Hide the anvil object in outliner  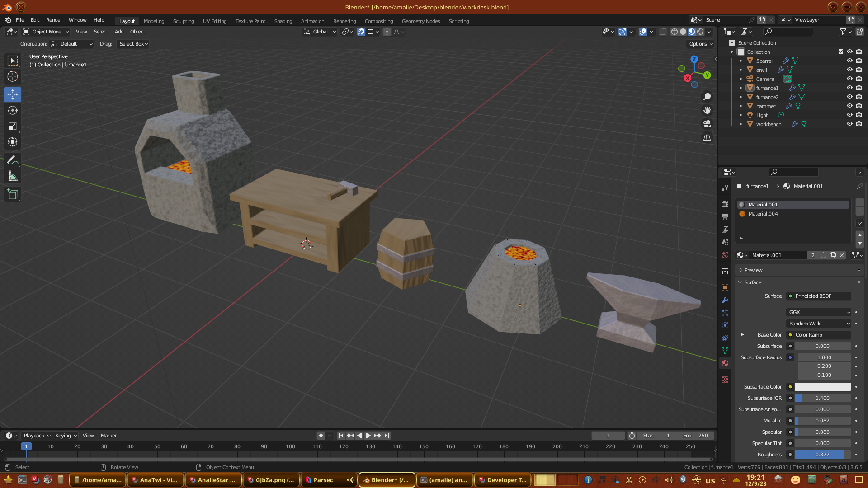point(849,70)
